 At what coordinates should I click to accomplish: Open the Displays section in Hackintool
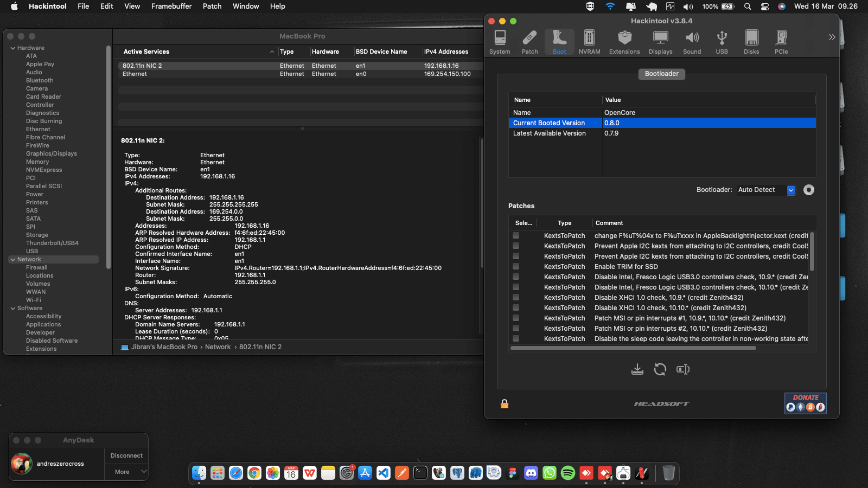point(660,41)
